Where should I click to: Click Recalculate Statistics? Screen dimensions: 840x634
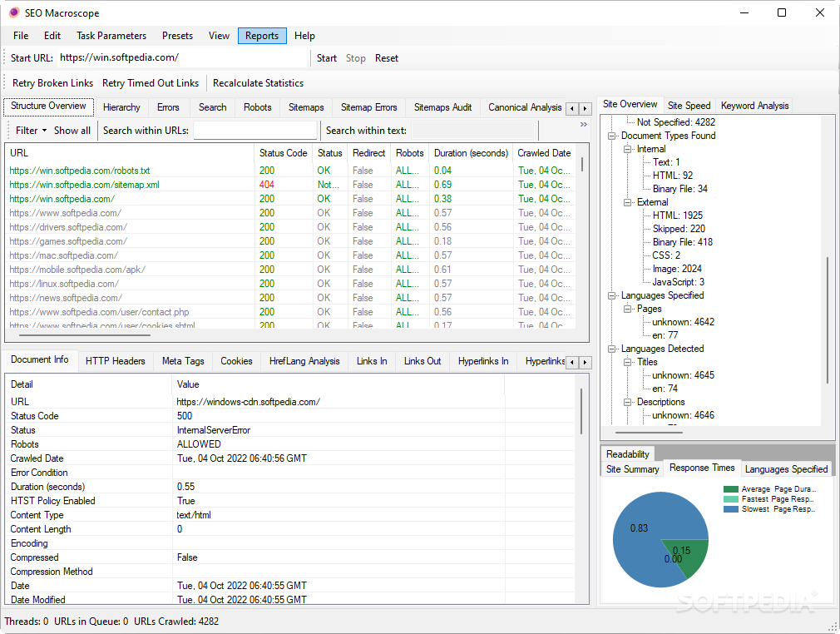(258, 83)
